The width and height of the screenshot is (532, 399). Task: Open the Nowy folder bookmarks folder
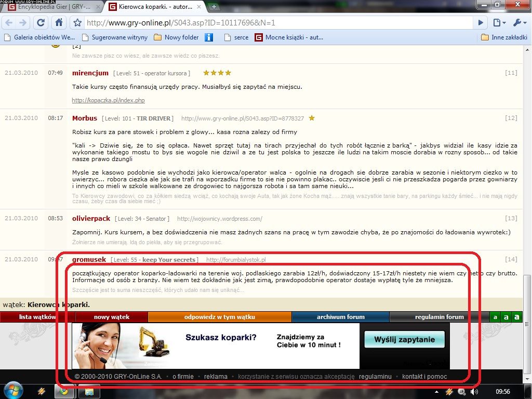point(176,37)
